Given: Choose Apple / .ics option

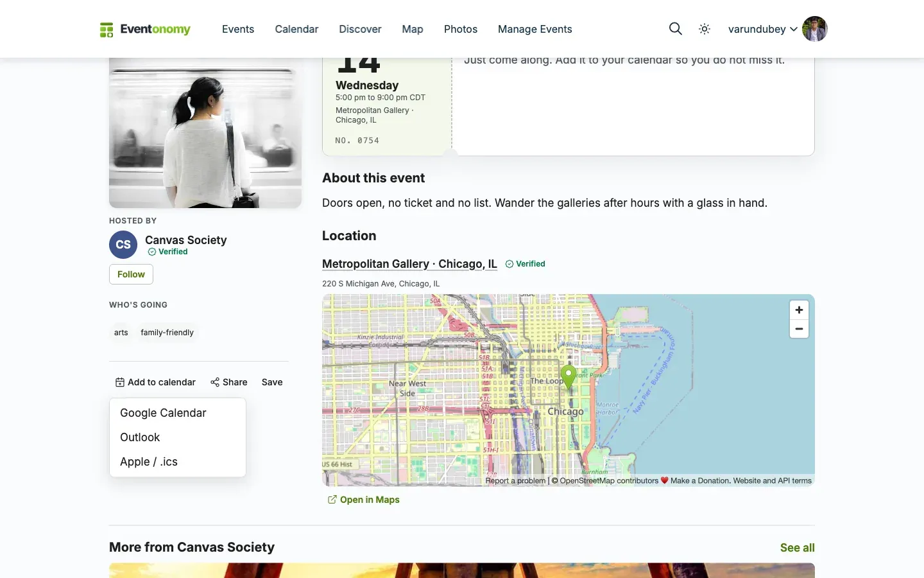Looking at the screenshot, I should pos(178,462).
